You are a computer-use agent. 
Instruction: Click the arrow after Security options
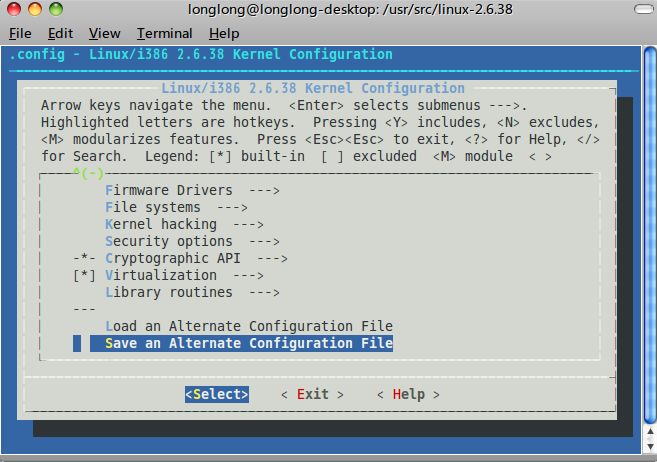[x=264, y=242]
